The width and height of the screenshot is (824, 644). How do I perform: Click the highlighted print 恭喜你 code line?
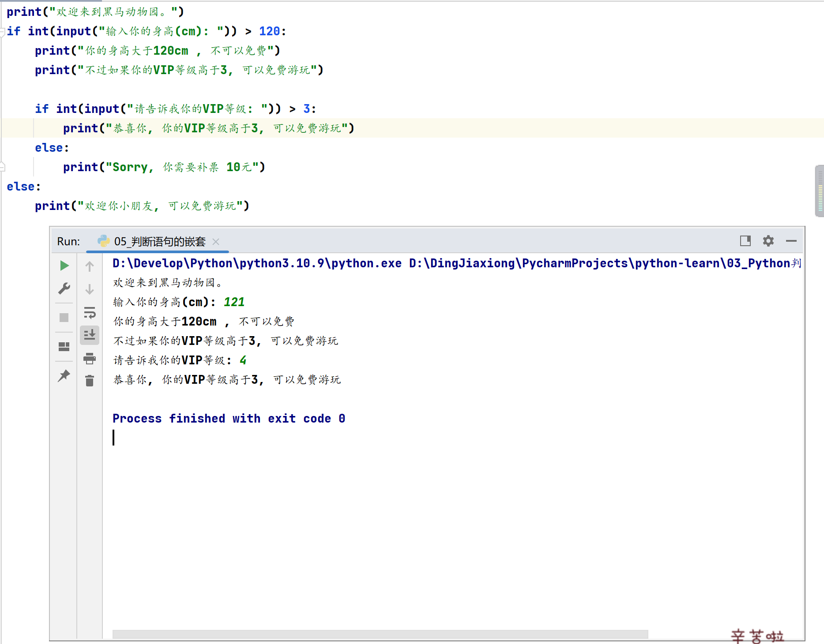click(208, 128)
